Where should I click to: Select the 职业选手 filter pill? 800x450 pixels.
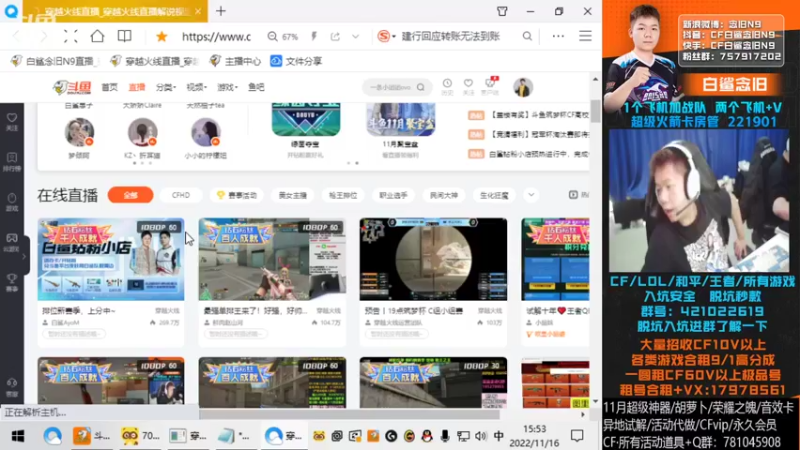[393, 195]
